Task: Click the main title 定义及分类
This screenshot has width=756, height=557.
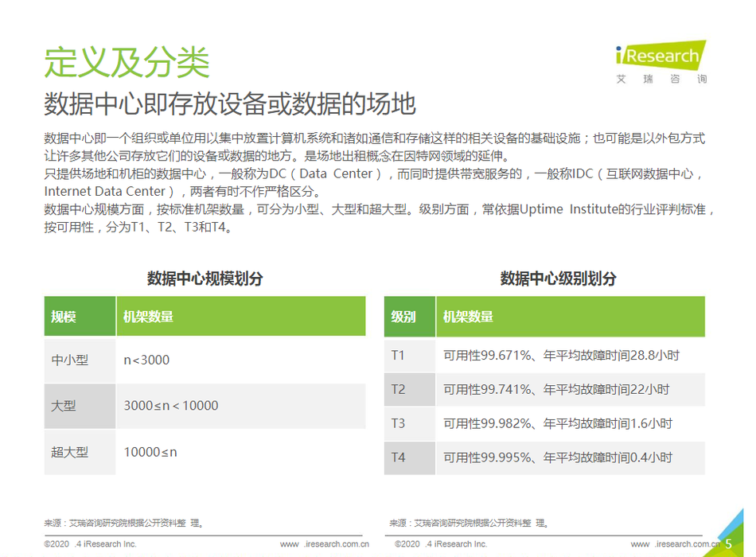Action: [127, 62]
